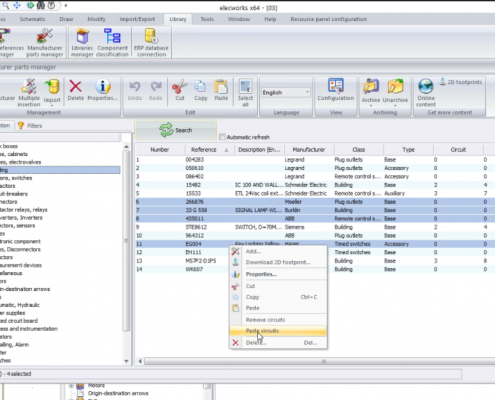Switch to the Tools ribbon tab
Image resolution: width=495 pixels, height=400 pixels.
(207, 19)
